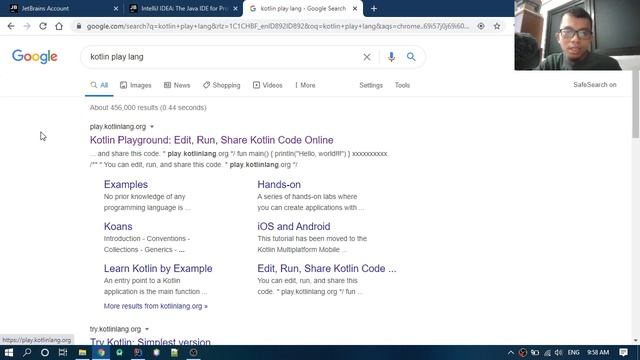The height and width of the screenshot is (360, 640).
Task: Go back to the previous page
Action: click(11, 26)
